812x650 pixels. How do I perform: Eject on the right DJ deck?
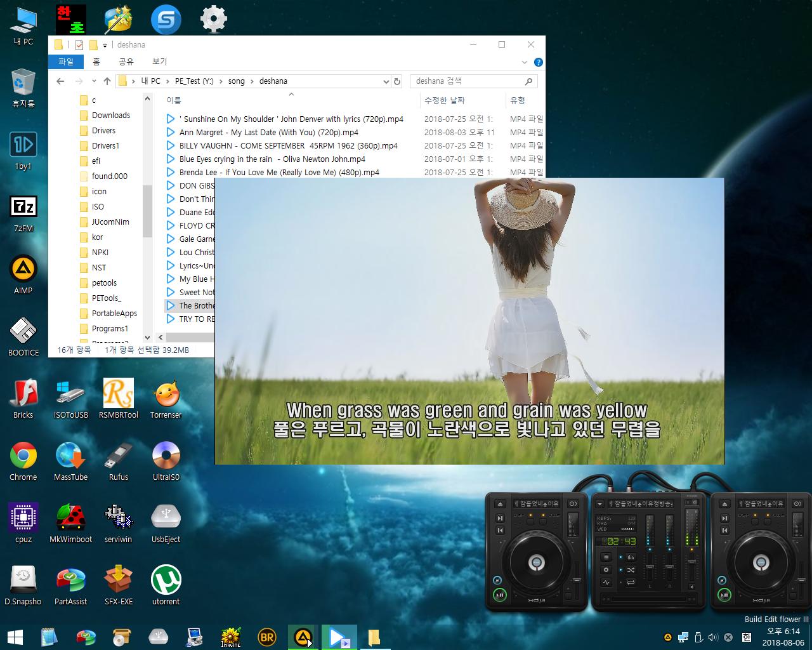click(x=724, y=504)
